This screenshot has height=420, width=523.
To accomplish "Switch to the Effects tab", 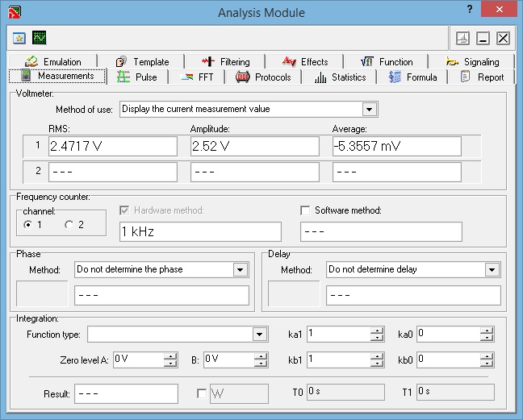I will [x=305, y=61].
